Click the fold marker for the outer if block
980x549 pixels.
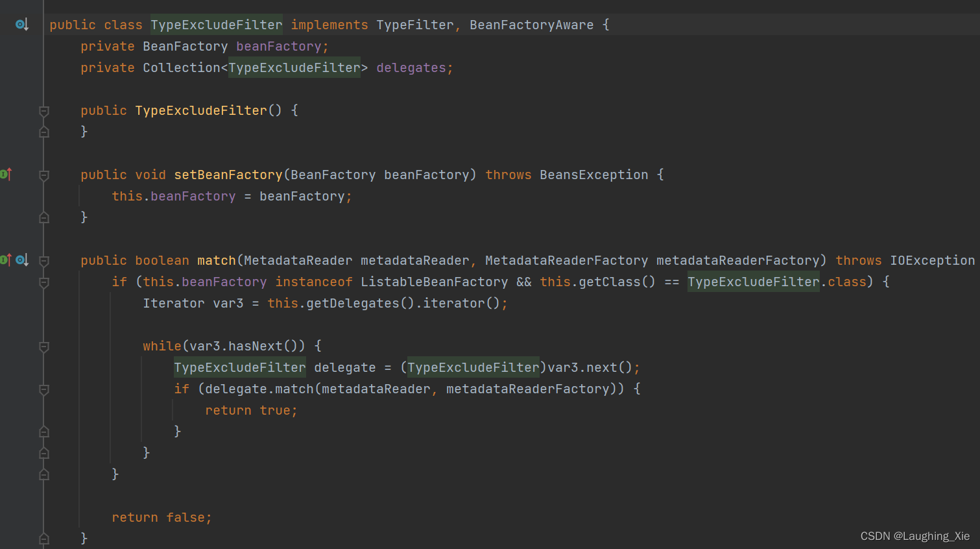click(43, 282)
